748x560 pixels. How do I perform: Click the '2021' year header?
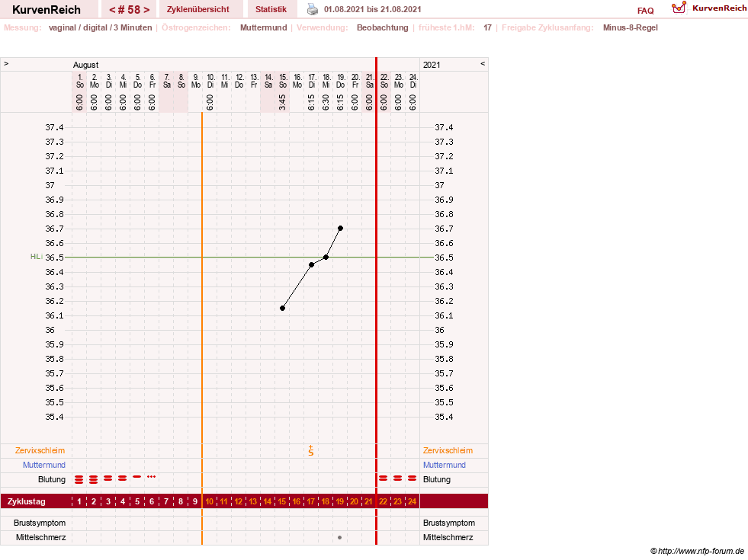pos(432,65)
